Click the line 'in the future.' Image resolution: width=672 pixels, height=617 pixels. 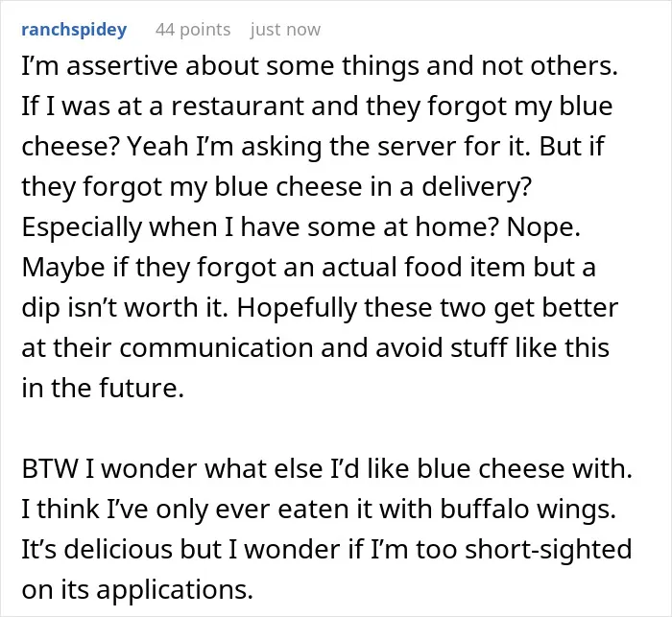(103, 388)
